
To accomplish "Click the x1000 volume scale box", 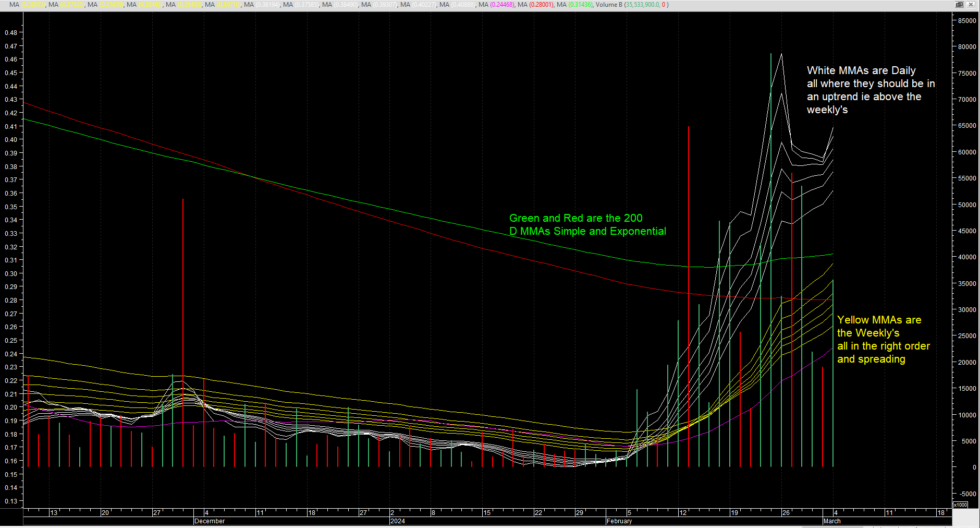I will pyautogui.click(x=960, y=505).
